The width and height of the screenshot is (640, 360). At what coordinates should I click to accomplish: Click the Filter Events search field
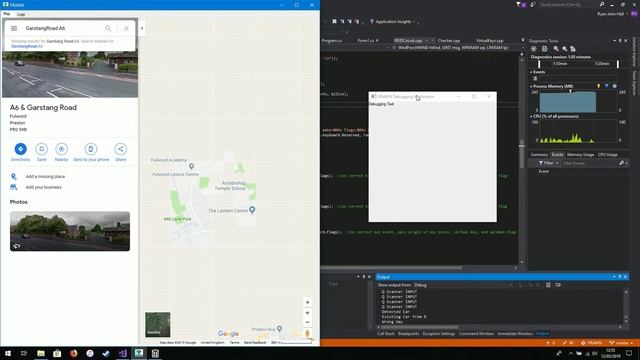tap(590, 163)
